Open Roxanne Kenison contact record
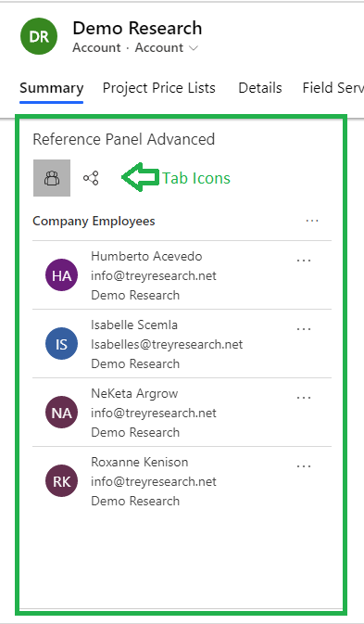 (x=140, y=462)
